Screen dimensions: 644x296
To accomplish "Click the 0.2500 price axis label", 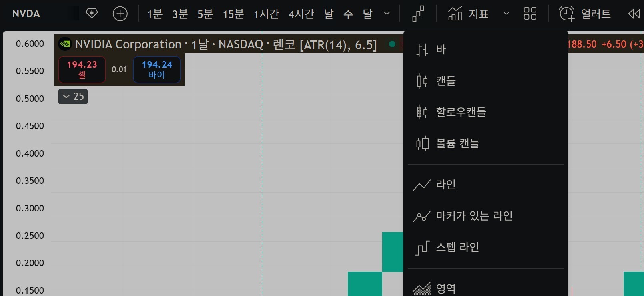I will [30, 236].
